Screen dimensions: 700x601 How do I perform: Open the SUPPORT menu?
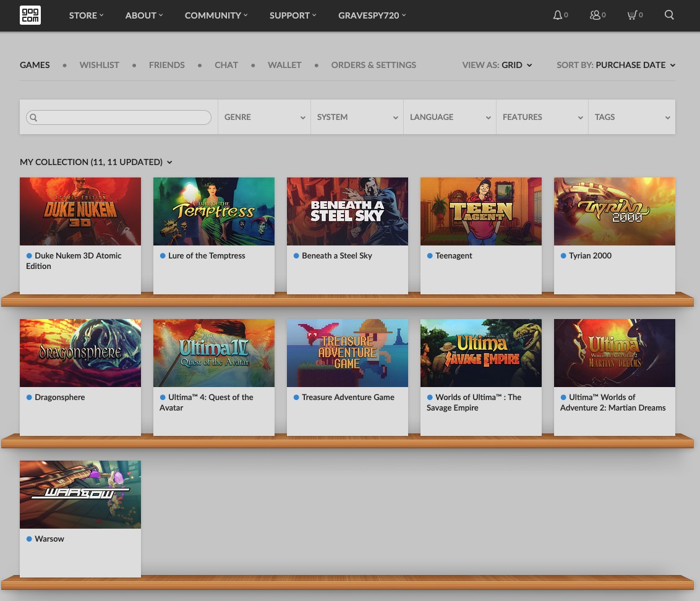[293, 15]
